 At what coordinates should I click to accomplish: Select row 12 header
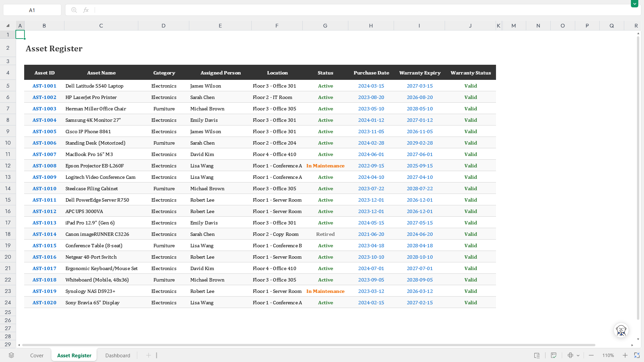tap(8, 165)
